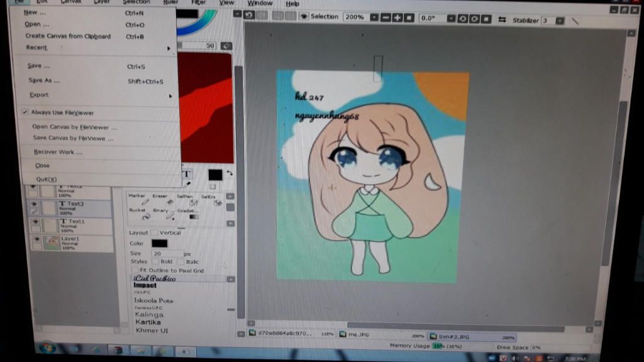The image size is (644, 362).
Task: Choose the Impact font from list
Action: [x=145, y=285]
